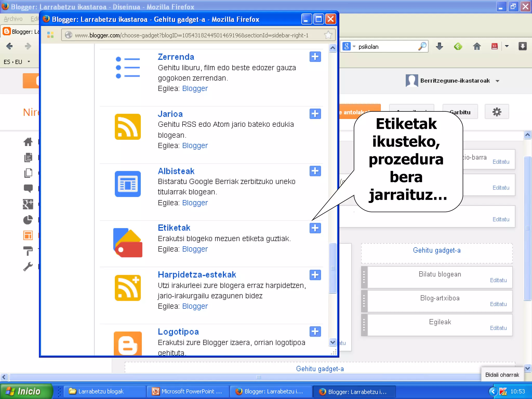Add the Jarioa gadget with its plus button
532x399 pixels.
click(315, 114)
